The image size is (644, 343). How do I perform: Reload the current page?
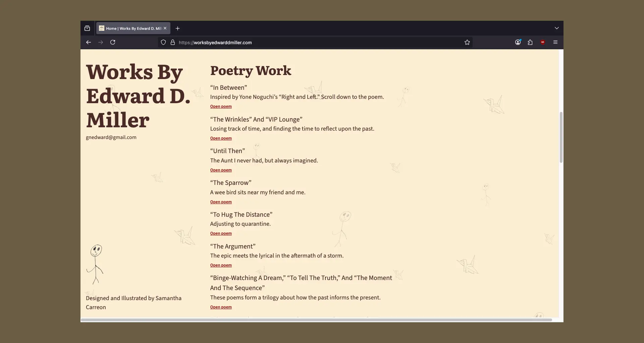[113, 42]
